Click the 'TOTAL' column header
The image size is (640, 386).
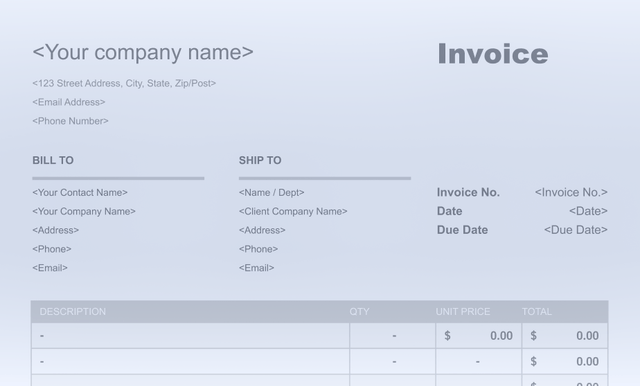pyautogui.click(x=537, y=312)
